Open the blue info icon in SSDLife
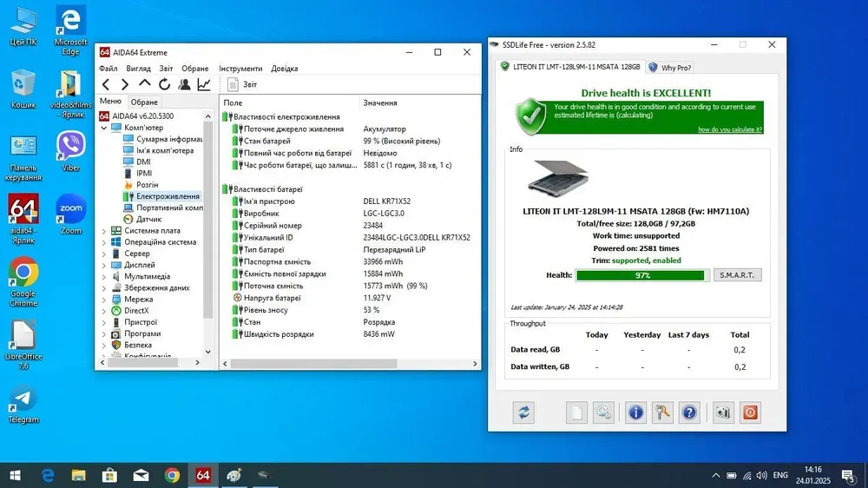This screenshot has width=868, height=488. point(635,412)
